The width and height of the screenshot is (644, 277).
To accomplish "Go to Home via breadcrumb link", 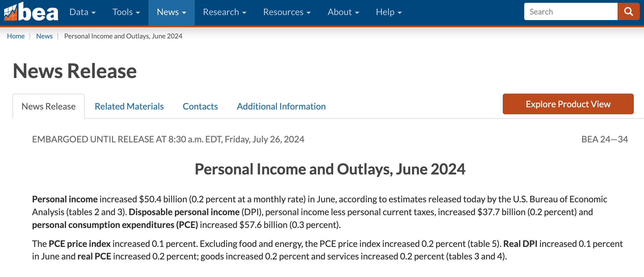I will [x=16, y=36].
